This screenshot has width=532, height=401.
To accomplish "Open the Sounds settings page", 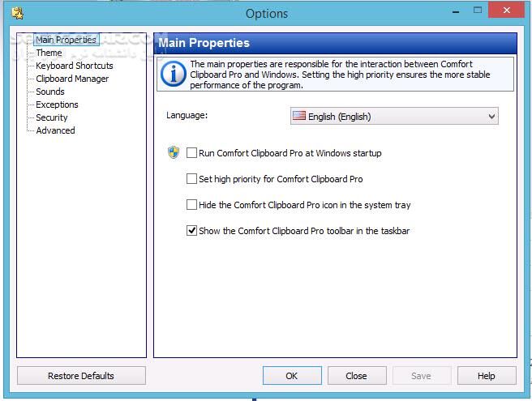I will point(50,92).
